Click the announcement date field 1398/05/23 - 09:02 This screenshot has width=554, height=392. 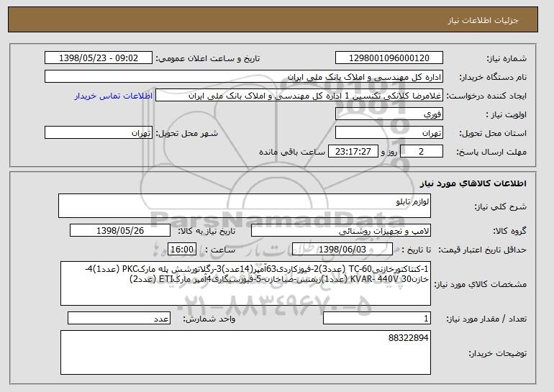pyautogui.click(x=99, y=58)
